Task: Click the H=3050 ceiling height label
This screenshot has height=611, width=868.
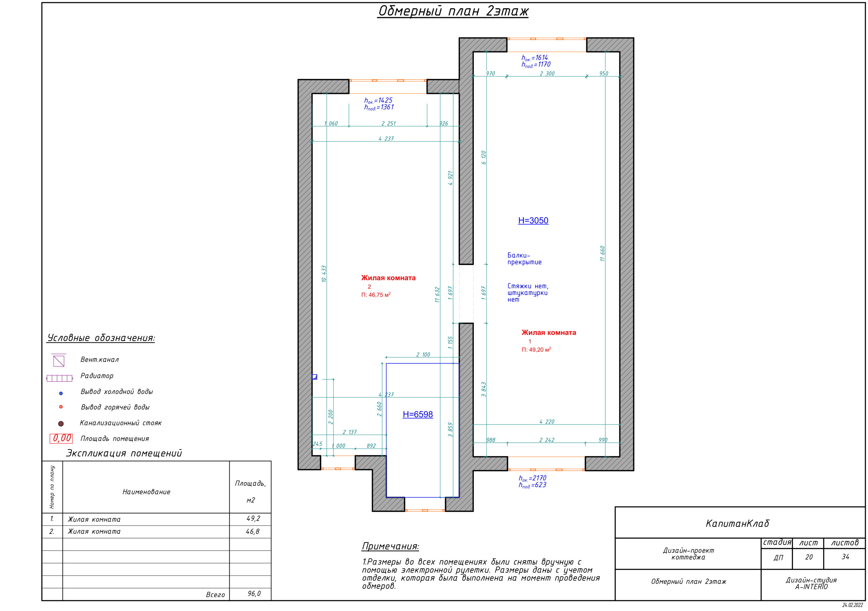Action: pyautogui.click(x=533, y=220)
